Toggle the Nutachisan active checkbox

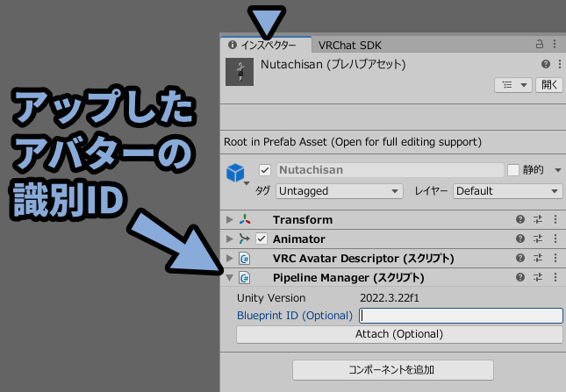pyautogui.click(x=265, y=170)
